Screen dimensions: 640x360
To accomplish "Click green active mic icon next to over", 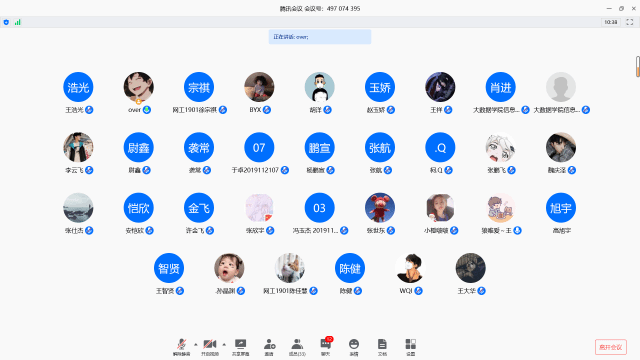I will (x=147, y=110).
